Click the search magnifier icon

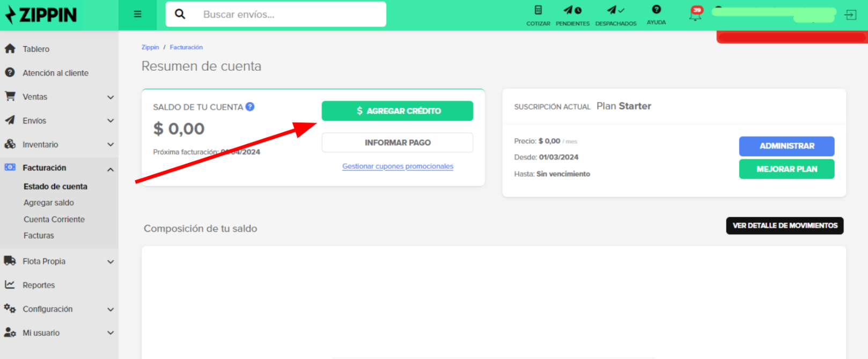pyautogui.click(x=180, y=14)
